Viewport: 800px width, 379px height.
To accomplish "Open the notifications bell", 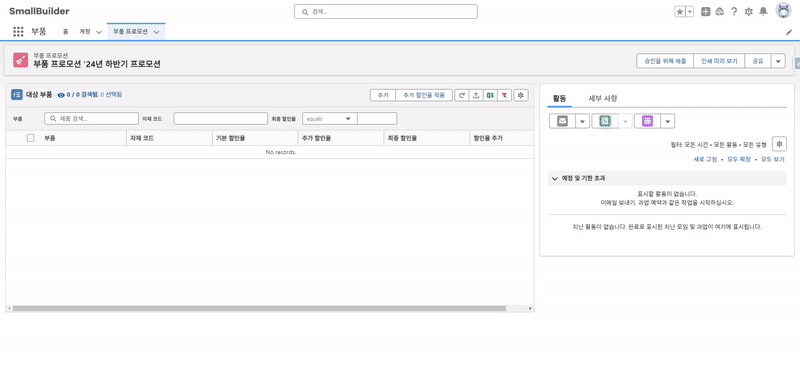I will click(763, 12).
